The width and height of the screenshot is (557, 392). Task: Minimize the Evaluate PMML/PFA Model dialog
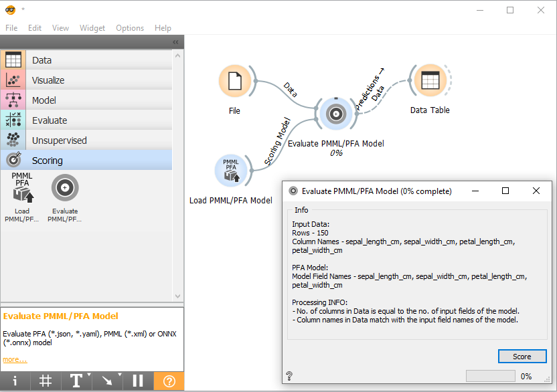tap(475, 191)
